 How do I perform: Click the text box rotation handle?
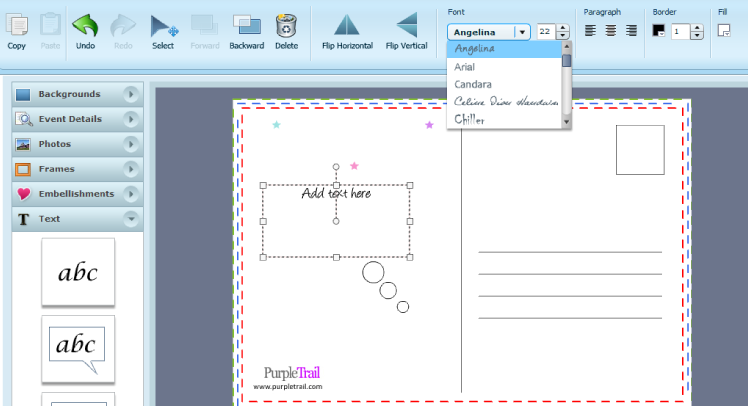point(336,167)
